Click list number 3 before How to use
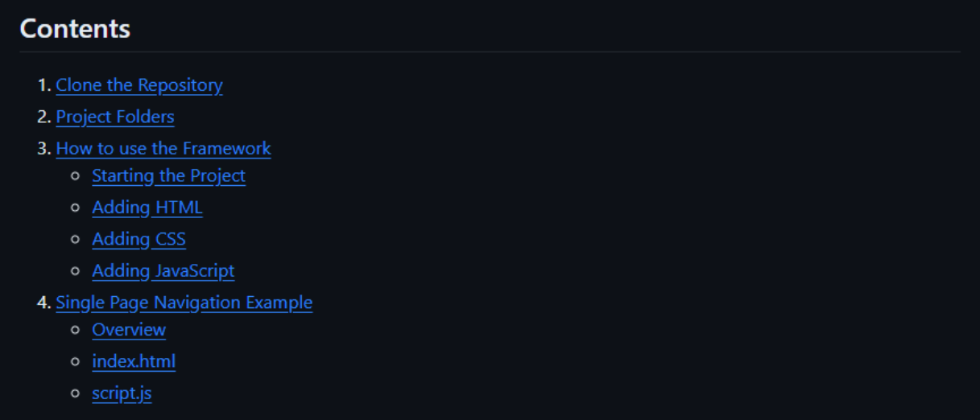Image resolution: width=980 pixels, height=420 pixels. click(44, 149)
